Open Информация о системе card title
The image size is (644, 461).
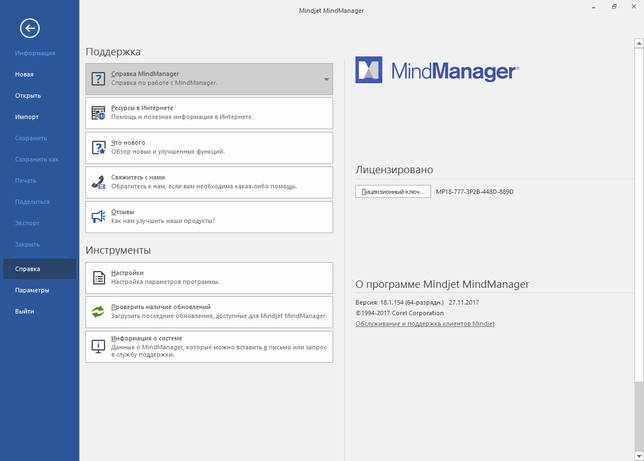(x=147, y=338)
